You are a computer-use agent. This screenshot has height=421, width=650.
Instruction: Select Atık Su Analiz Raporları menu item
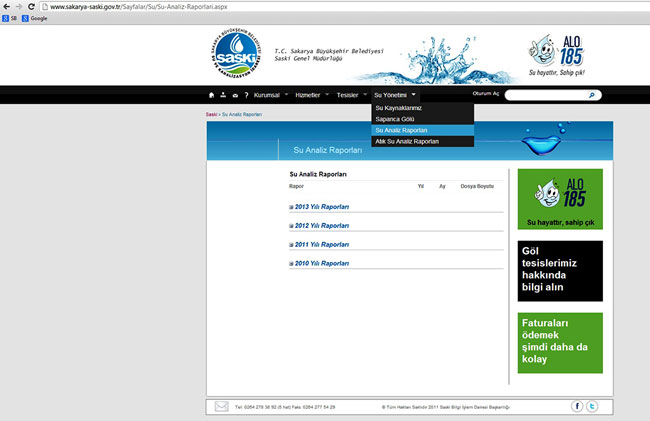pos(406,141)
